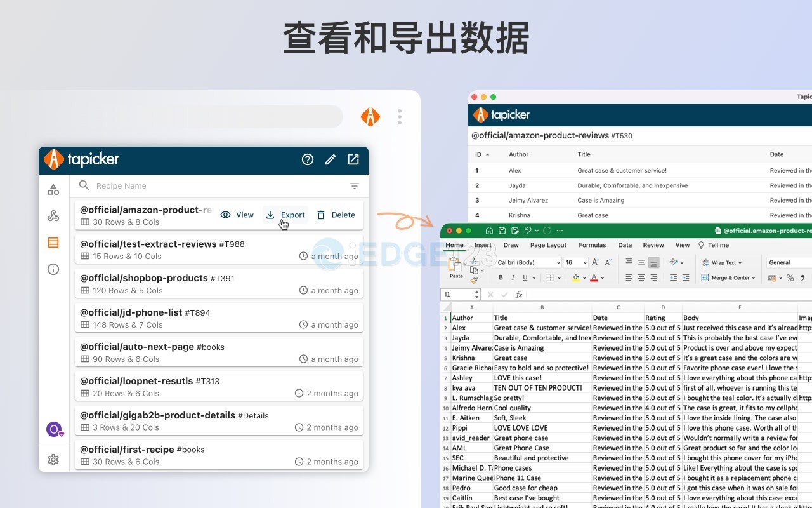Toggle align left in Excel
Viewport: 812px width, 508px height.
tap(629, 277)
